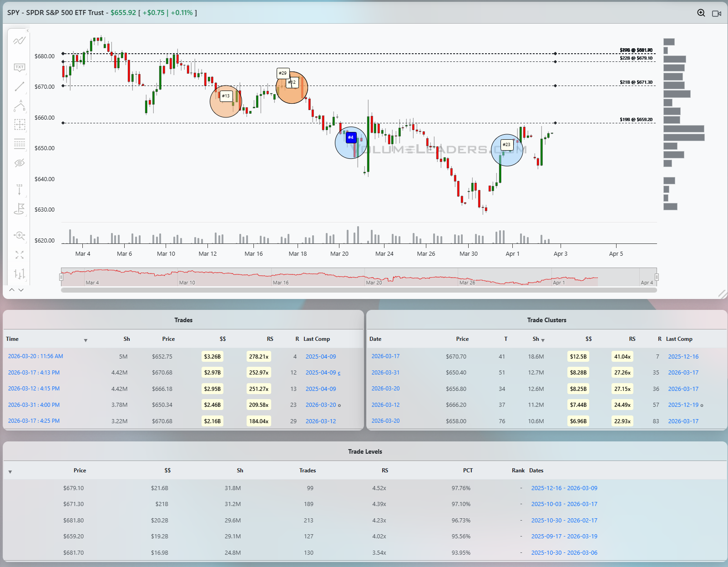Select the Fibonacci lines tool
Image resolution: width=728 pixels, height=567 pixels.
(x=19, y=144)
